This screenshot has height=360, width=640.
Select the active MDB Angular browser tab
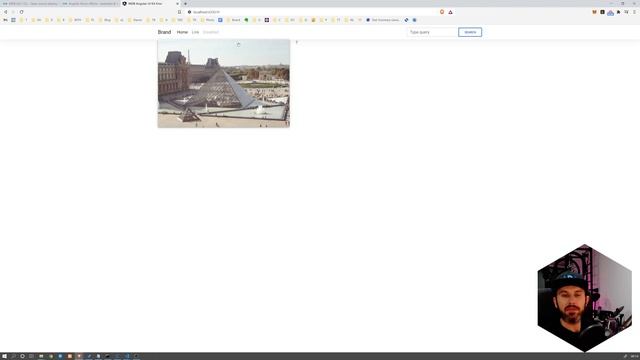coord(150,4)
